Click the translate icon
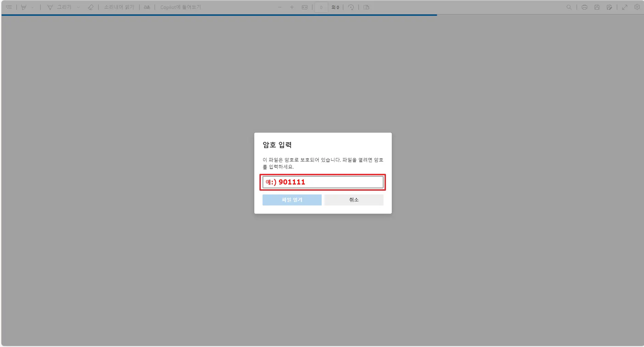The width and height of the screenshot is (644, 347). (x=147, y=7)
